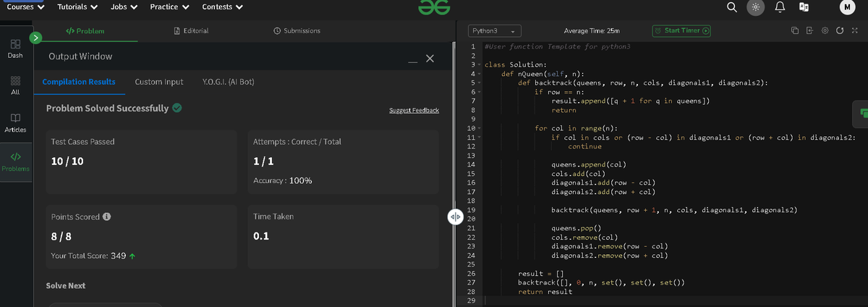Reset code with the refresh icon
The height and width of the screenshot is (307, 868).
pyautogui.click(x=839, y=31)
